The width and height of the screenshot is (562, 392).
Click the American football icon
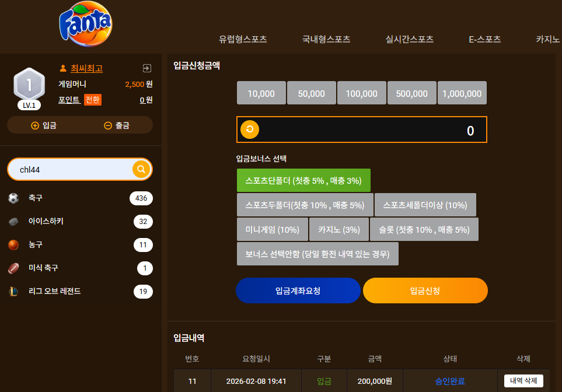pos(13,268)
